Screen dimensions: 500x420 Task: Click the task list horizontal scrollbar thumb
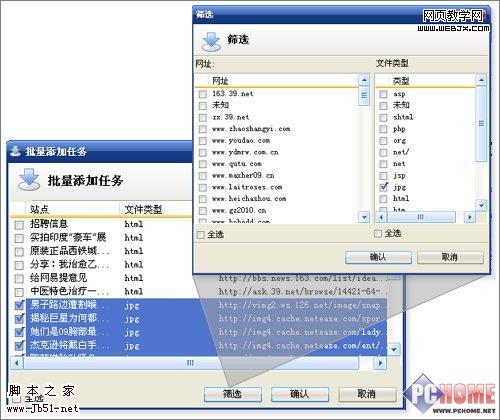tap(191, 363)
